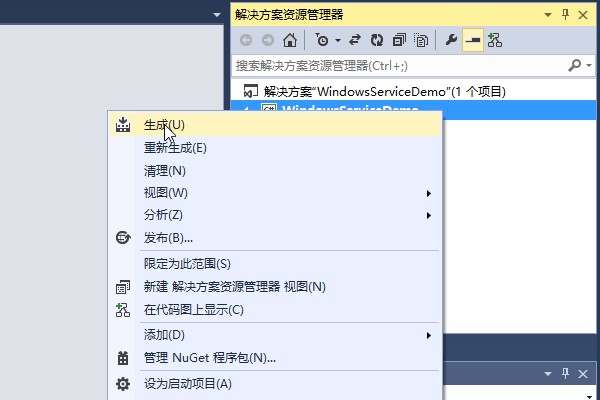The width and height of the screenshot is (600, 400).
Task: Click 设为启动项目(A) in the context menu
Action: pyautogui.click(x=187, y=384)
